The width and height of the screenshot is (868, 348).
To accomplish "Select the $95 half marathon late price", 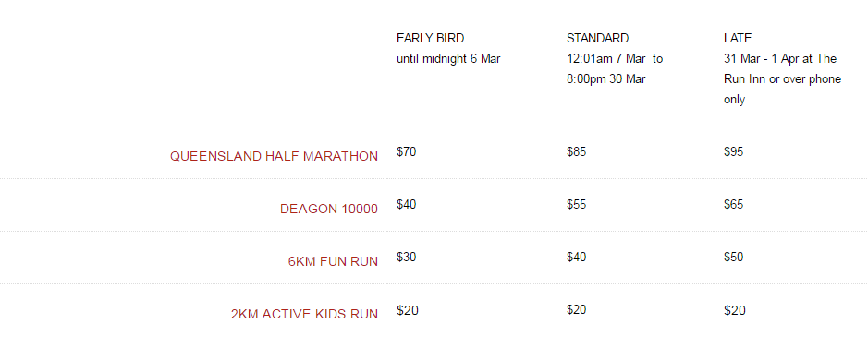I will pos(733,152).
